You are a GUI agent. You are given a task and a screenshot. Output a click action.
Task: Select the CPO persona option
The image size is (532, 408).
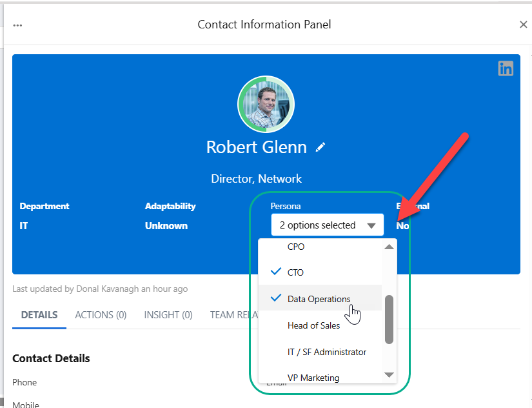click(295, 247)
